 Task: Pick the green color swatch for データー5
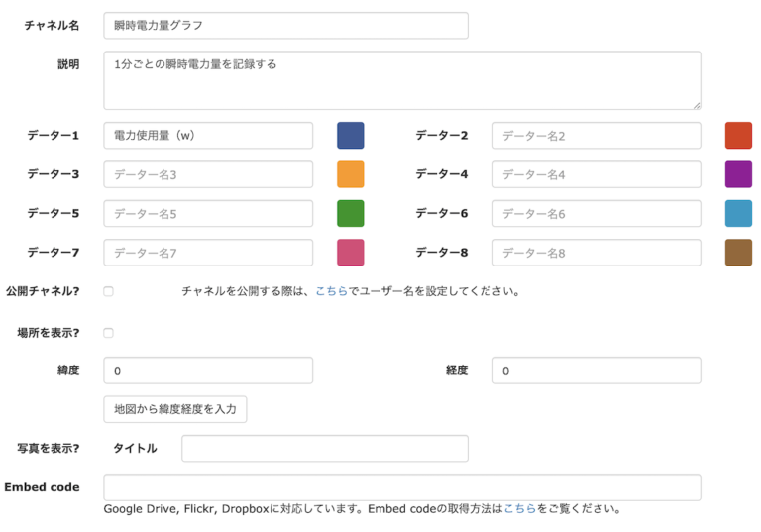tap(350, 213)
